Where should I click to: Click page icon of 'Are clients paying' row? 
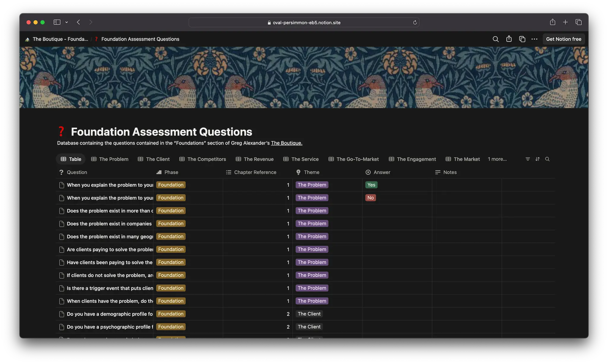(61, 249)
